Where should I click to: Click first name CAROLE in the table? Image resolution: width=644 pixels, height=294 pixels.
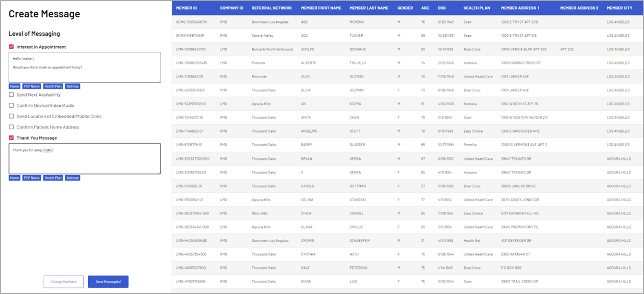(307, 186)
